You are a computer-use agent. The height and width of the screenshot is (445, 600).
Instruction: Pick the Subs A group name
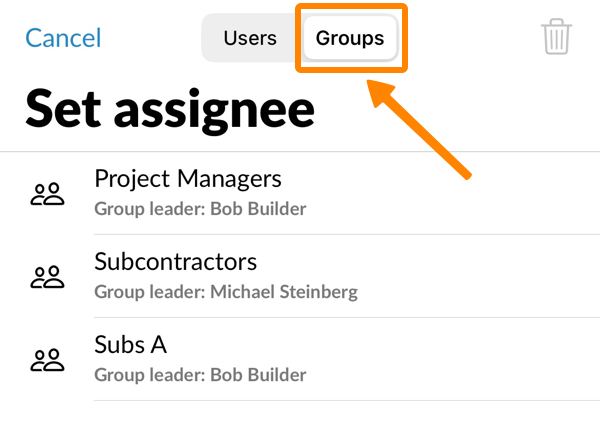[130, 345]
